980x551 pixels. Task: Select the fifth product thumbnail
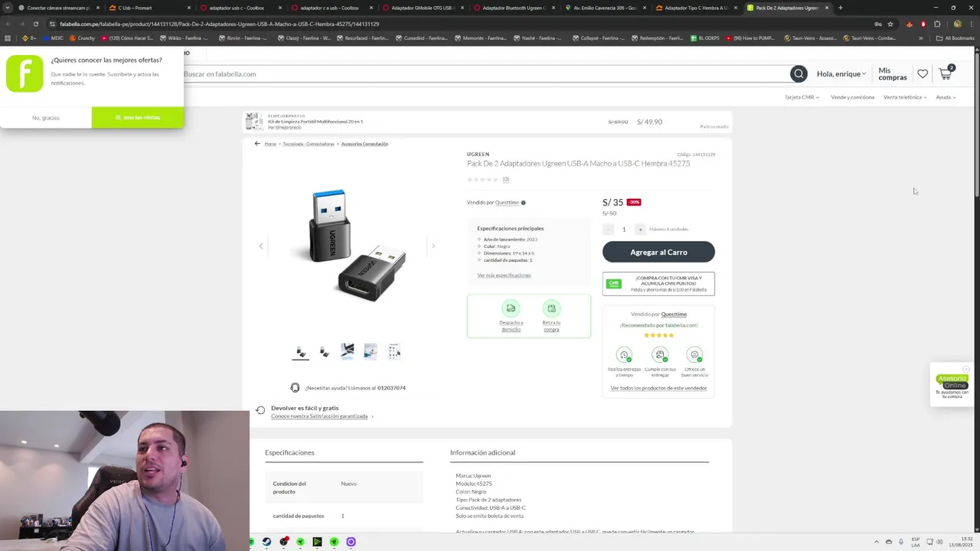[394, 351]
